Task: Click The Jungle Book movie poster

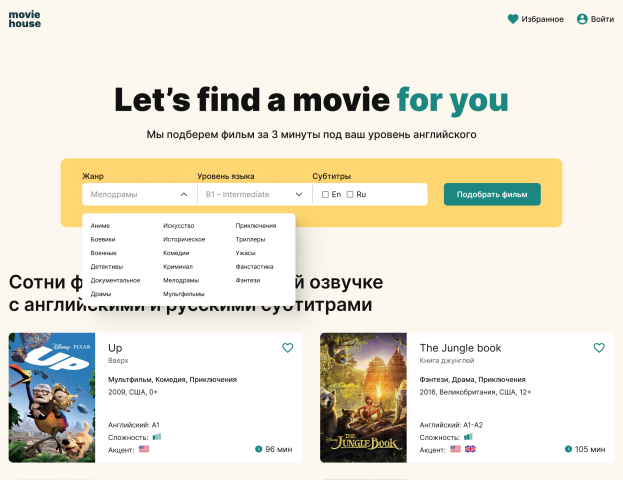Action: (364, 397)
